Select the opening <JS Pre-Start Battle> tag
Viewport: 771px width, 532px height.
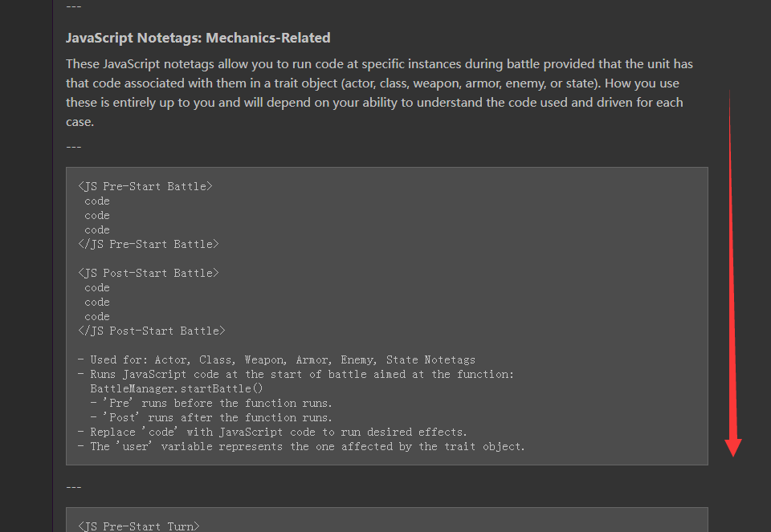pos(145,186)
